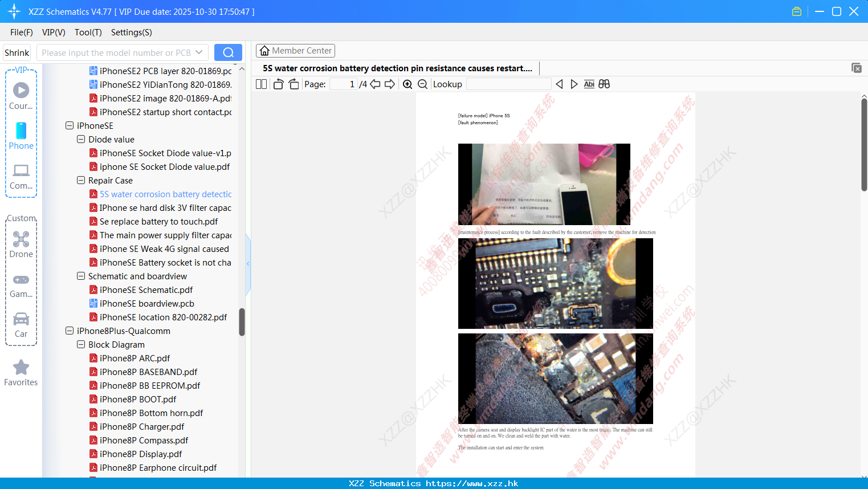This screenshot has height=489, width=868.
Task: Collapse the left panel via the splitter handle
Action: point(248,264)
